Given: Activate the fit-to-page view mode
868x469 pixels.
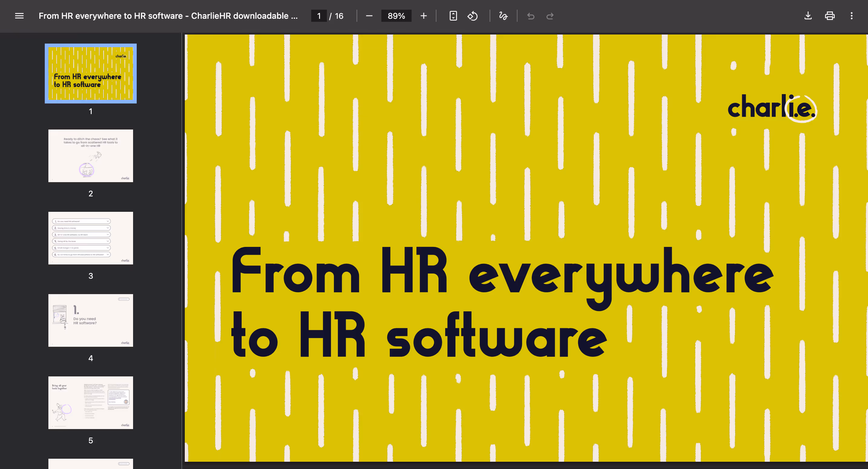Looking at the screenshot, I should pyautogui.click(x=453, y=16).
